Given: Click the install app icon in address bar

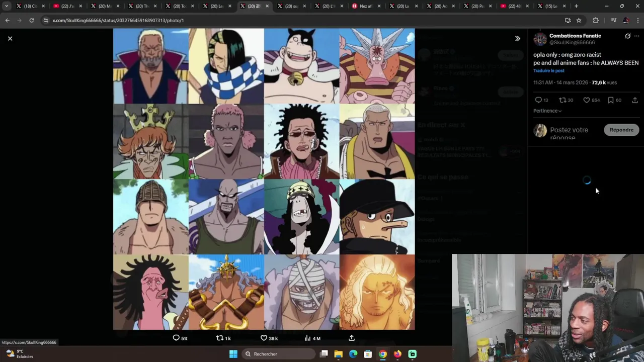Looking at the screenshot, I should point(568,20).
